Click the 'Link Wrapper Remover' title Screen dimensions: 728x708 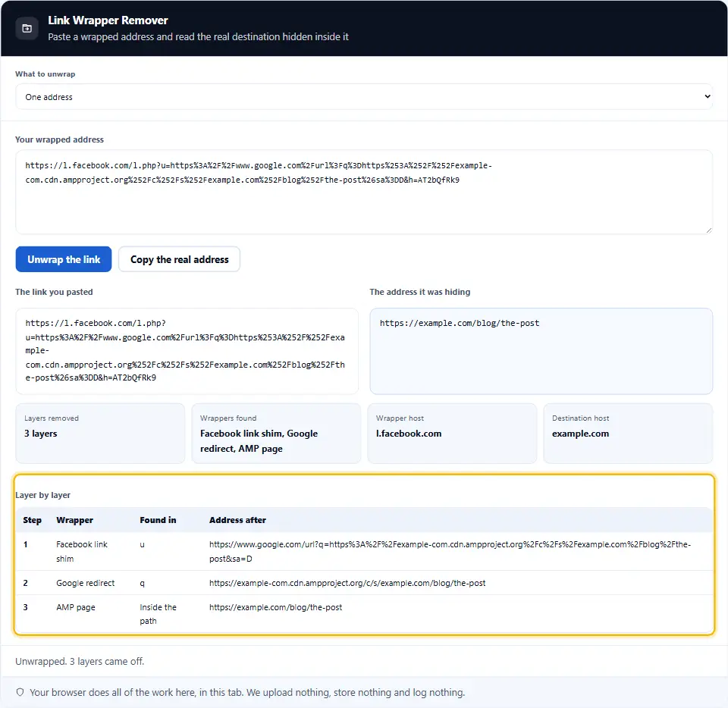(108, 20)
